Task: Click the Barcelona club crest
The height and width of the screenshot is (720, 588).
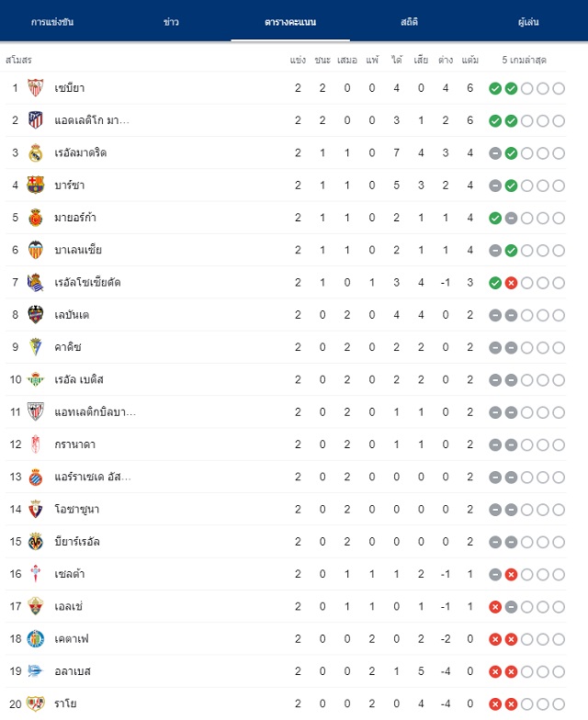Action: coord(35,186)
